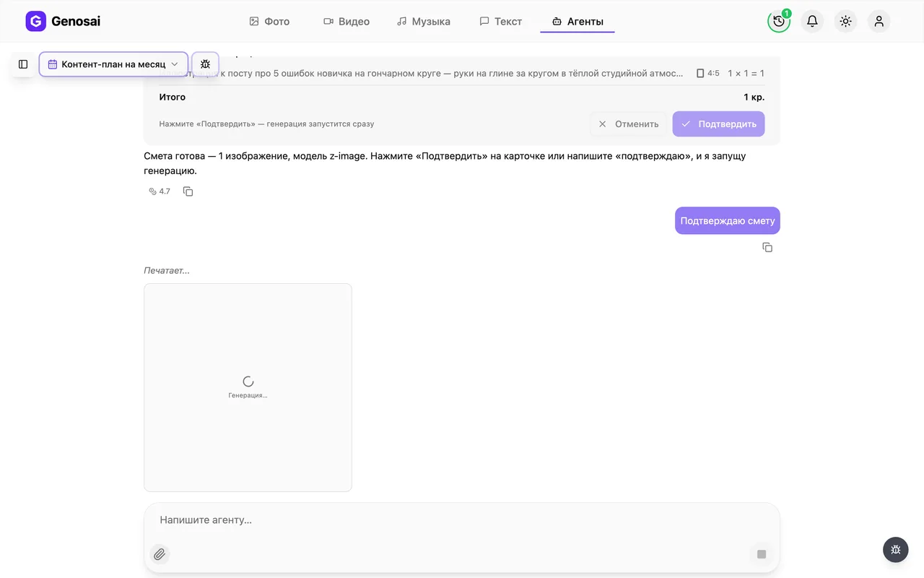
Task: Click the bug icon next to agent selector
Action: (205, 64)
